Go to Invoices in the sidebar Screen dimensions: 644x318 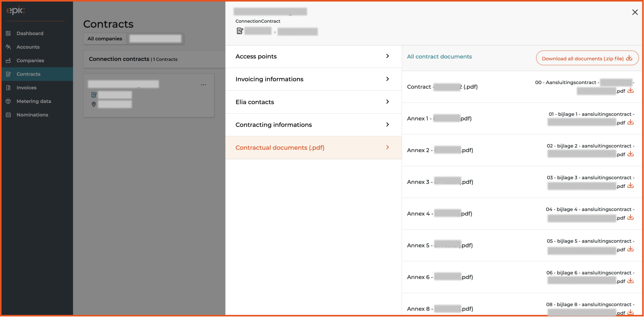pos(26,88)
